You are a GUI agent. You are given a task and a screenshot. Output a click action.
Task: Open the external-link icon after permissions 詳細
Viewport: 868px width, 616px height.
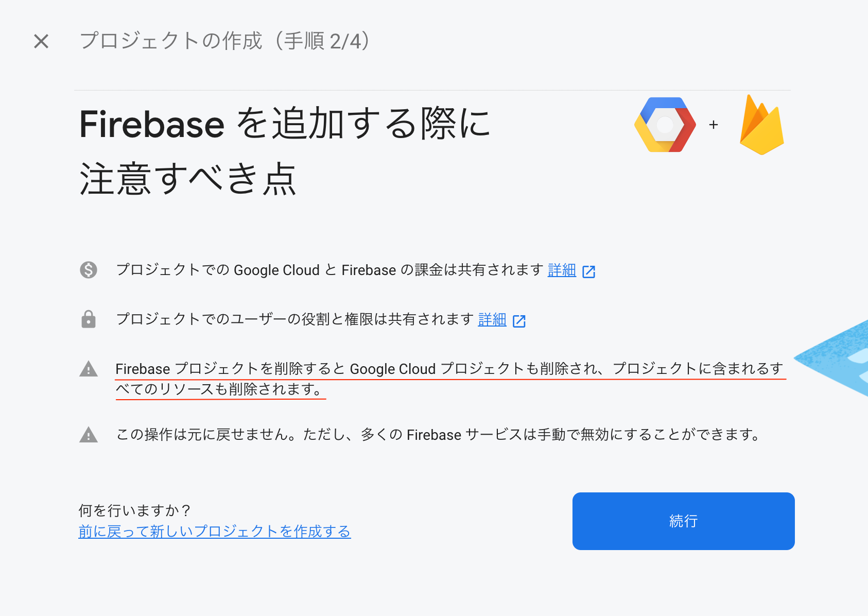[x=520, y=320]
